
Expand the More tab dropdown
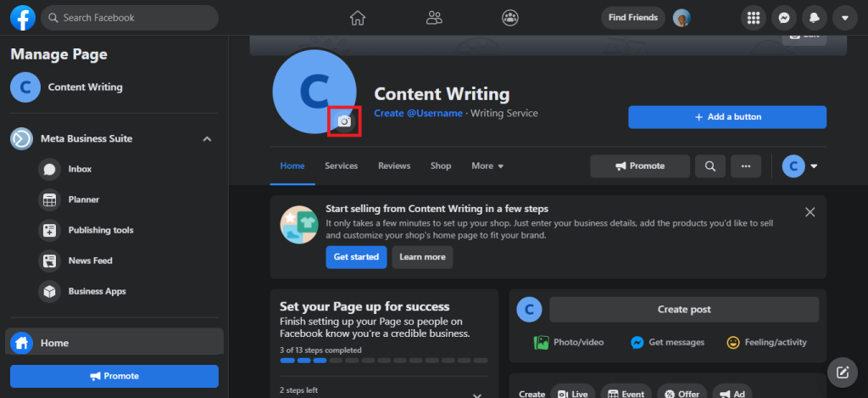(x=487, y=165)
